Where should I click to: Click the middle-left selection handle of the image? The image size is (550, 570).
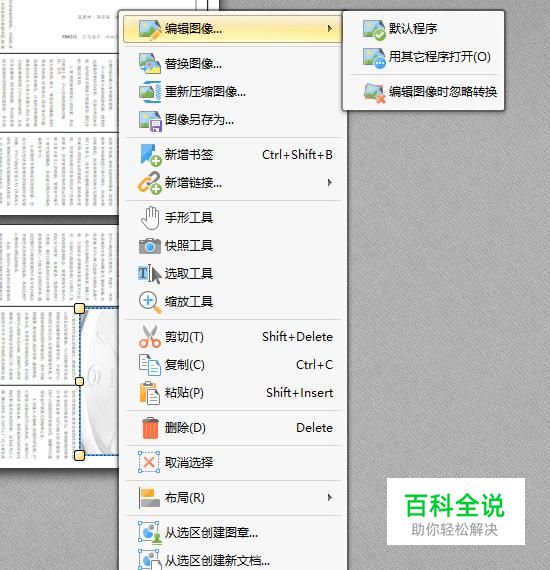point(79,381)
